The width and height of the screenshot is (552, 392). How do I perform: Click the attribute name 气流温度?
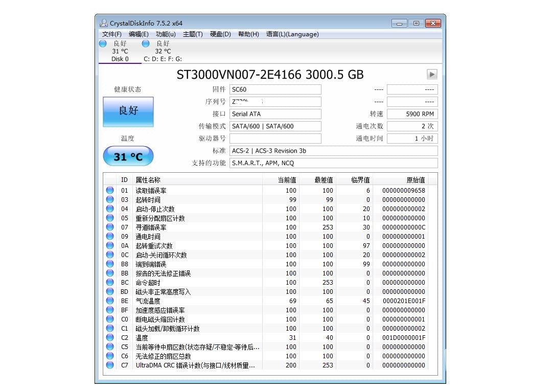coord(148,301)
